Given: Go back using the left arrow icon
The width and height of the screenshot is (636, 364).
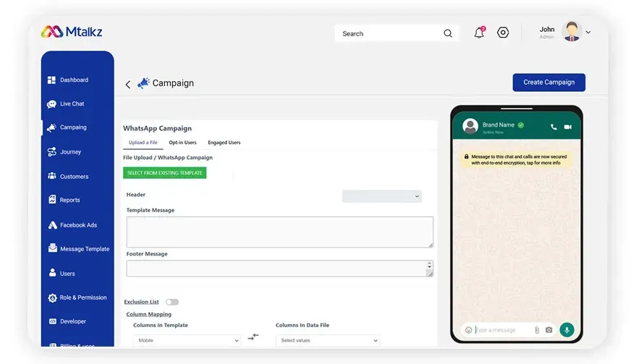Looking at the screenshot, I should 128,84.
